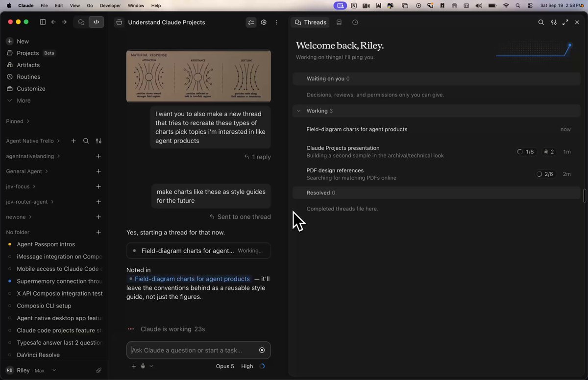
Task: Expand the Pinned section
Action: (x=18, y=121)
